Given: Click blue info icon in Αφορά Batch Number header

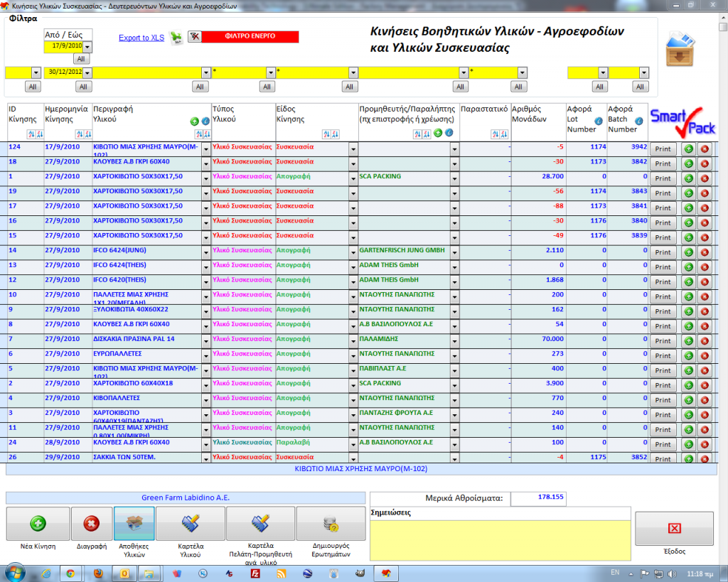Looking at the screenshot, I should click(x=639, y=121).
